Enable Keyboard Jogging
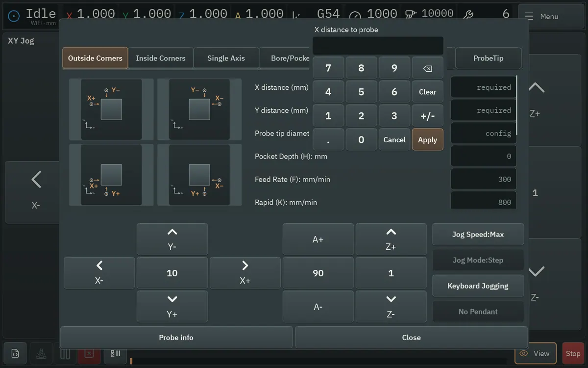This screenshot has width=588, height=368. click(478, 286)
